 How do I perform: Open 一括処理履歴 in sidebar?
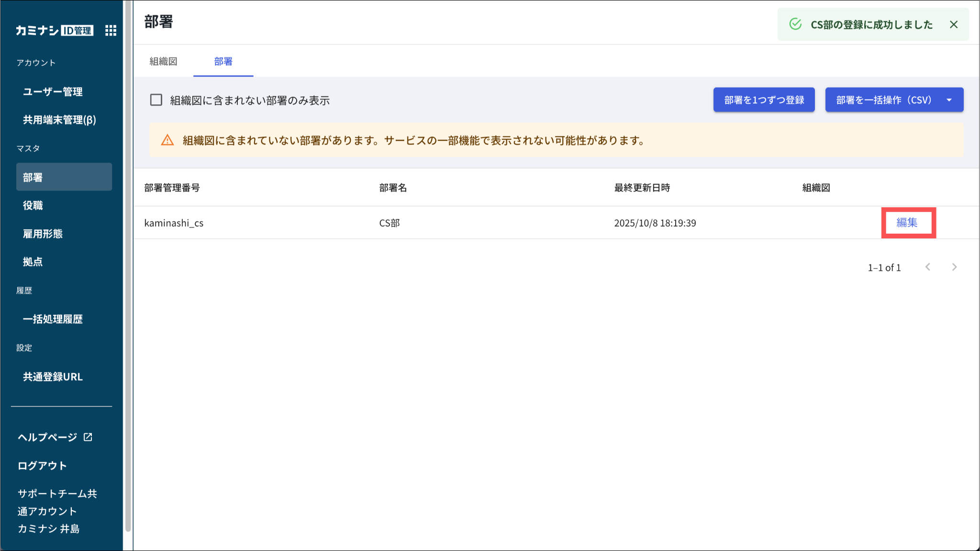point(53,319)
